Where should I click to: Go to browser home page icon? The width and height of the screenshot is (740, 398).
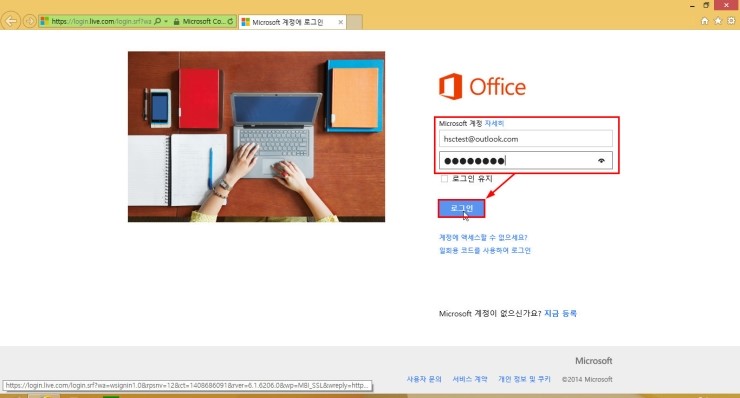click(x=705, y=21)
